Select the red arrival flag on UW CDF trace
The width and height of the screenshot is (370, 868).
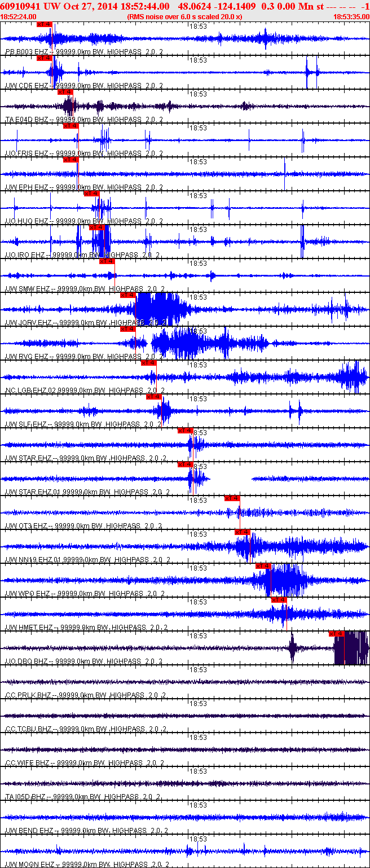pyautogui.click(x=44, y=58)
